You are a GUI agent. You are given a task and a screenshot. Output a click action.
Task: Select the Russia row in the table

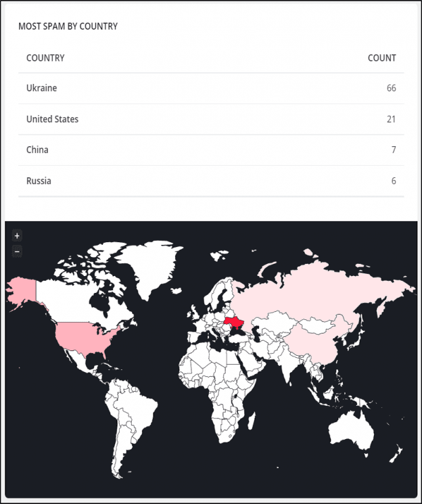tap(211, 181)
